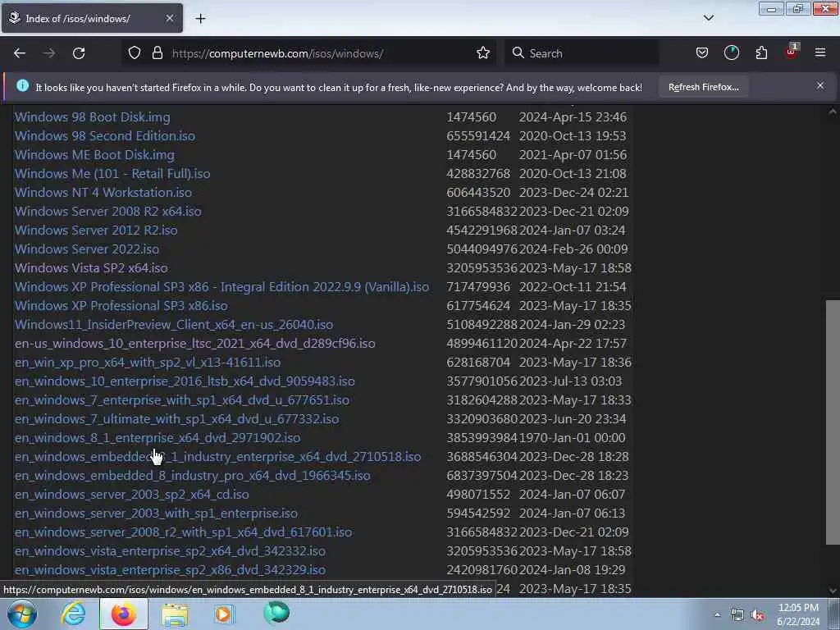
Task: Reload the current page
Action: click(79, 53)
